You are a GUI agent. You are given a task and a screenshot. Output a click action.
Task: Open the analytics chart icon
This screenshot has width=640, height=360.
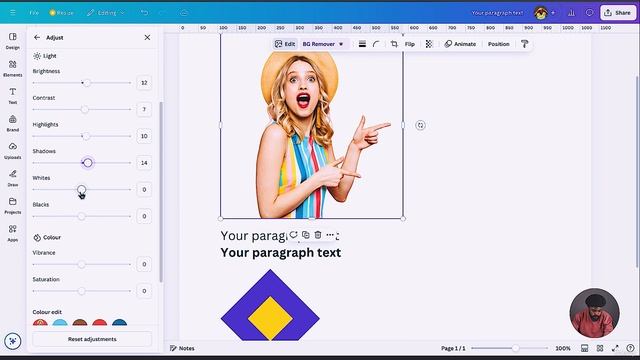pyautogui.click(x=571, y=13)
